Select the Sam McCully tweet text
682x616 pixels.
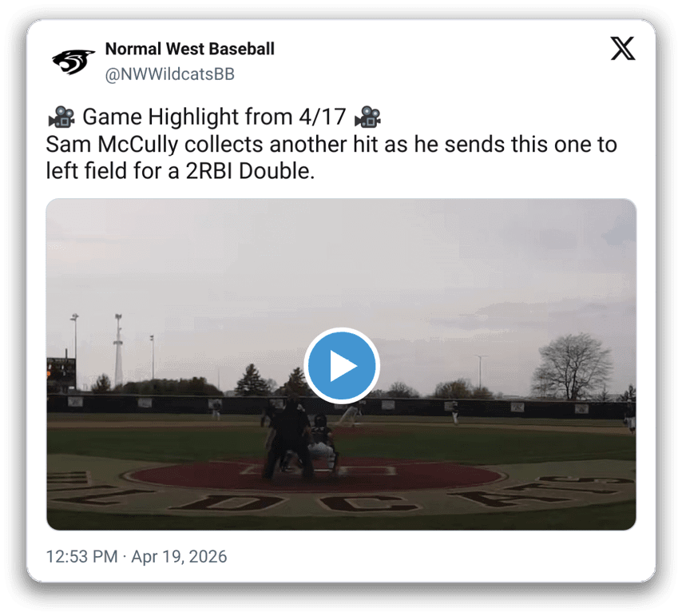click(x=331, y=157)
